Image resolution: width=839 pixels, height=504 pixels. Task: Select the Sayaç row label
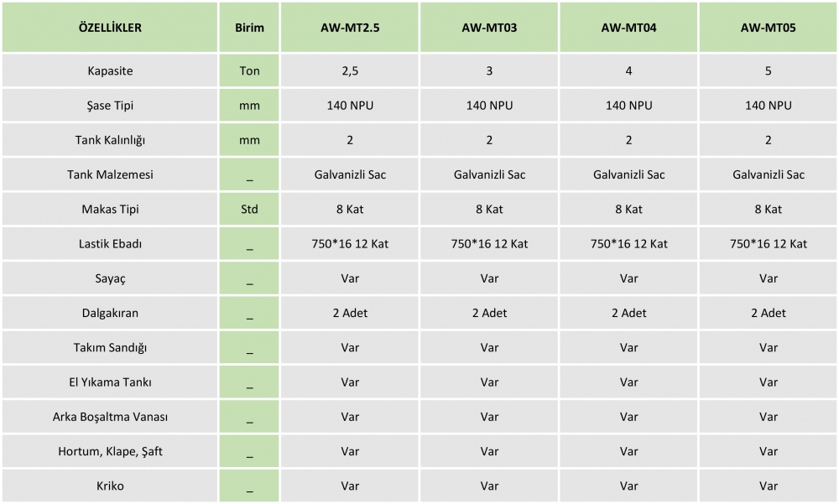(110, 278)
